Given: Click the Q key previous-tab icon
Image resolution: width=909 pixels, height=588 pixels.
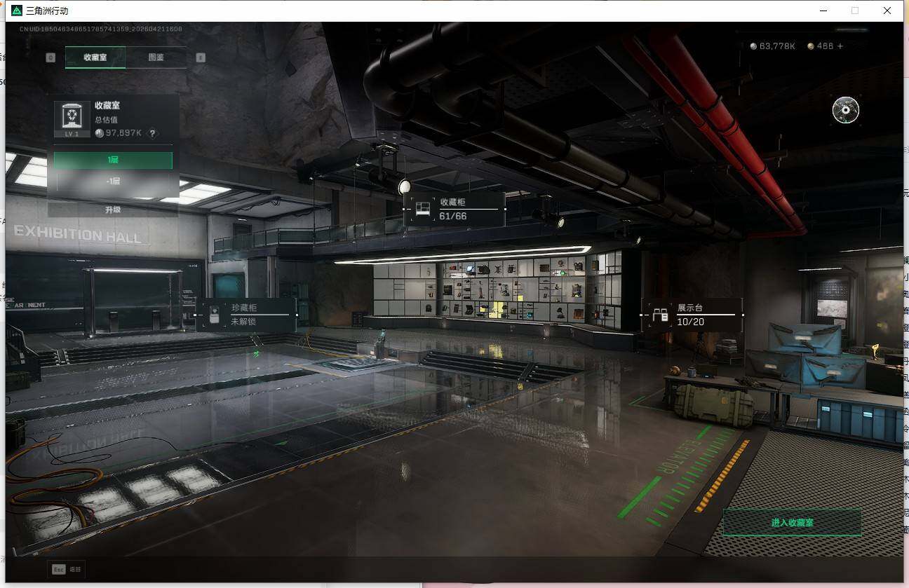Looking at the screenshot, I should pos(50,57).
